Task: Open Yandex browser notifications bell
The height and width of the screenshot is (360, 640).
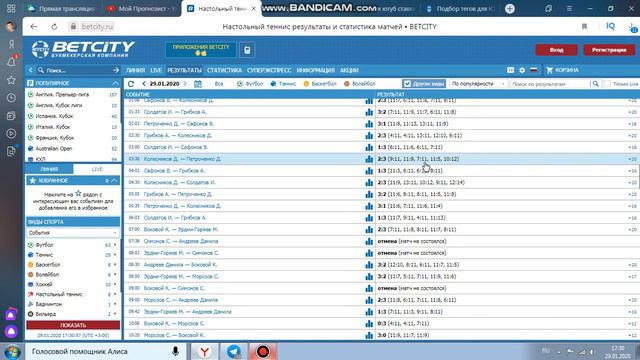Action: coord(11,62)
